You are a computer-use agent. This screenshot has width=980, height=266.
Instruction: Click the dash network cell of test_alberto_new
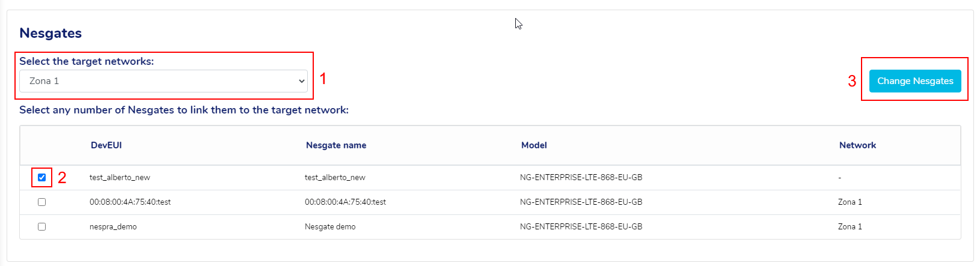[840, 178]
